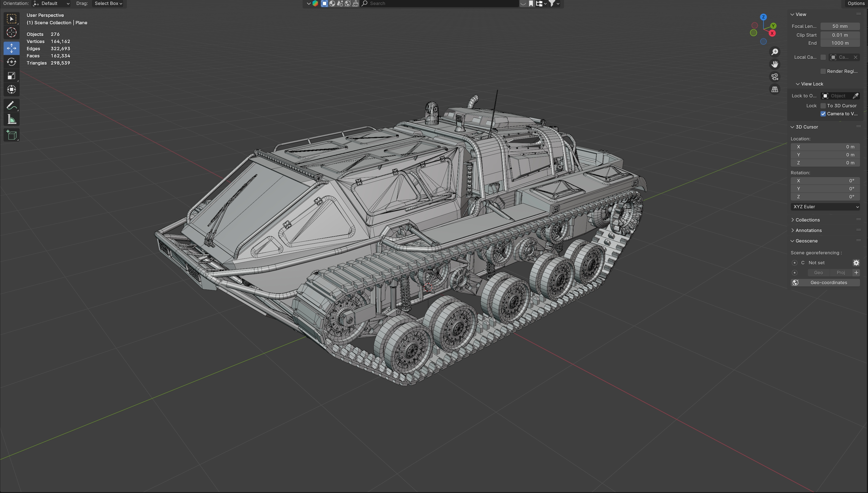
Task: Click the pan hand viewport button
Action: click(774, 64)
